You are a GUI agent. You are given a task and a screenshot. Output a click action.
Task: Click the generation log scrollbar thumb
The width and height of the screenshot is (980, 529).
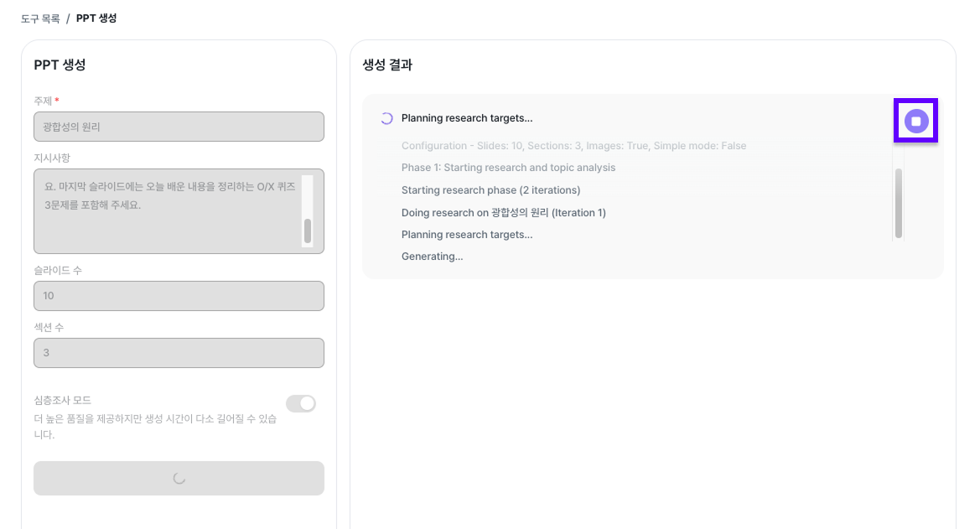(899, 203)
